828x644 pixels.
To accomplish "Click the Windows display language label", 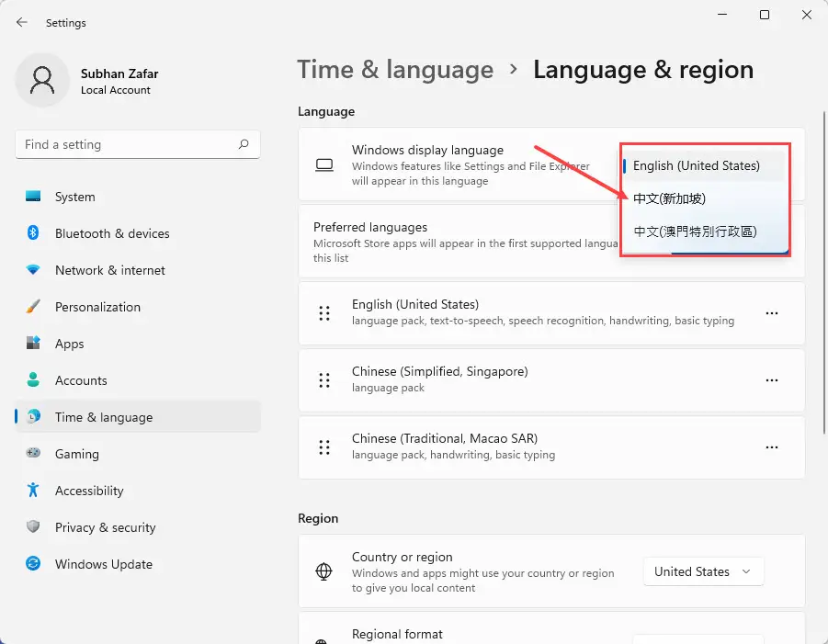I will point(427,150).
